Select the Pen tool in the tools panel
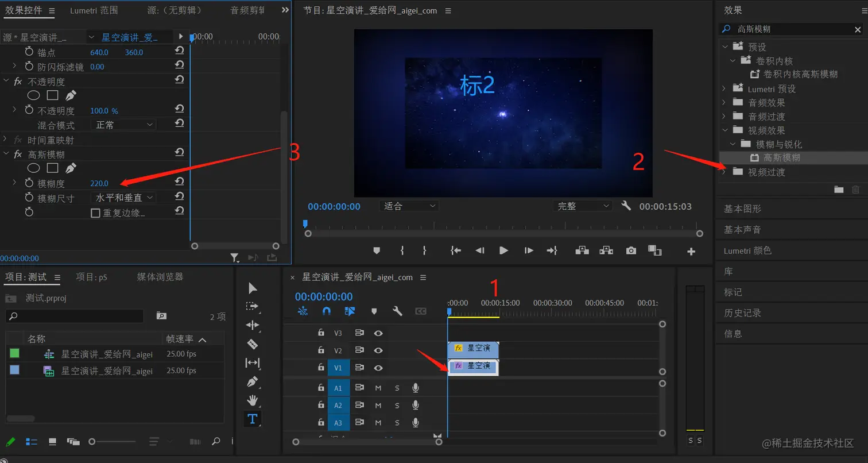 [253, 381]
